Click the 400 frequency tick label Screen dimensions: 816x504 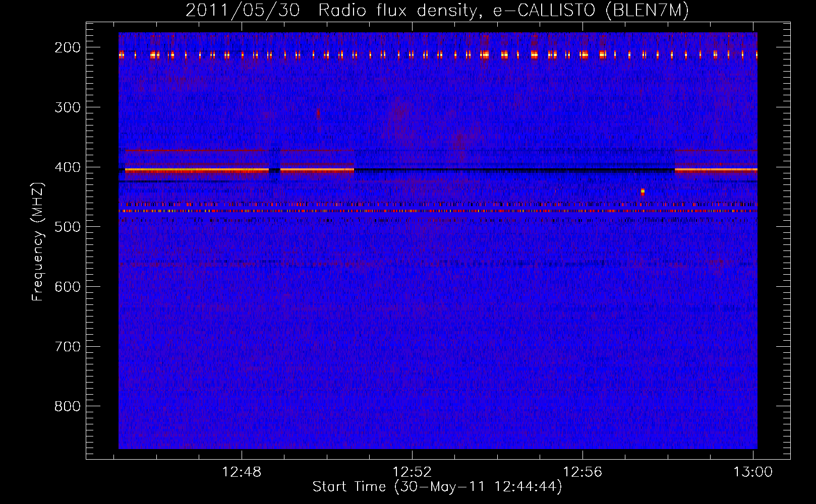(x=67, y=167)
